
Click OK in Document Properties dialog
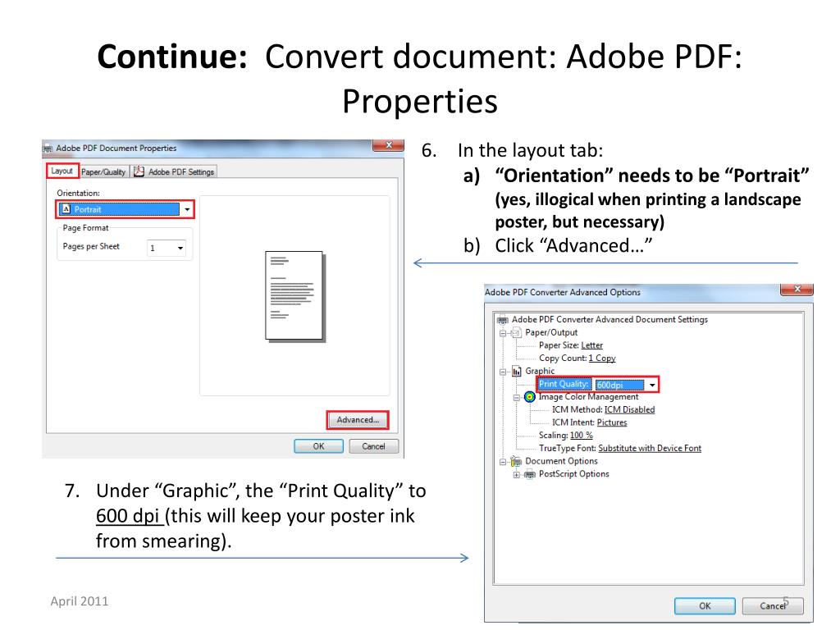(319, 446)
